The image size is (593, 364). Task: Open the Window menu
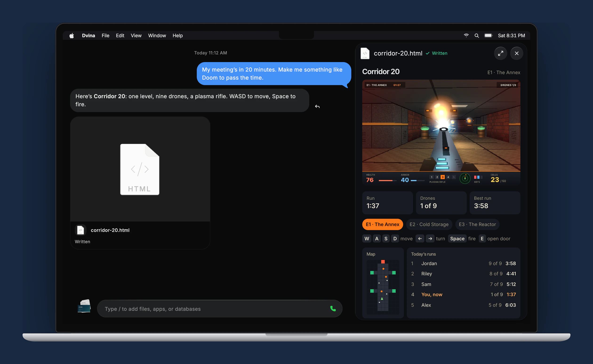pos(157,36)
